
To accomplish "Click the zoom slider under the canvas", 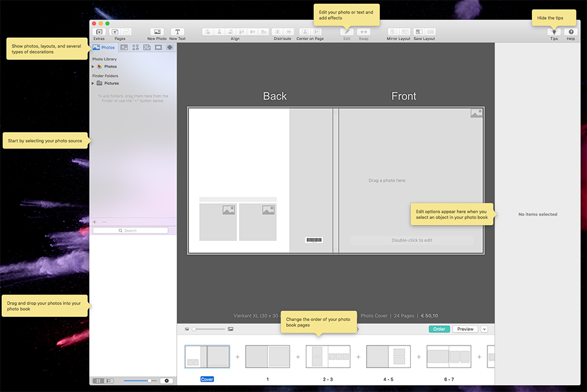I will tap(209, 329).
